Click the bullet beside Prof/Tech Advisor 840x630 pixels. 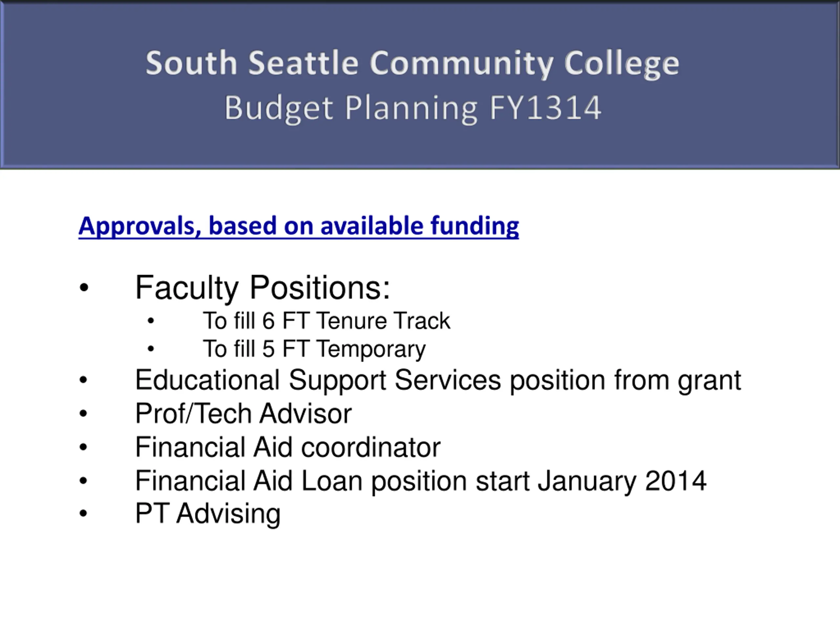pos(84,413)
